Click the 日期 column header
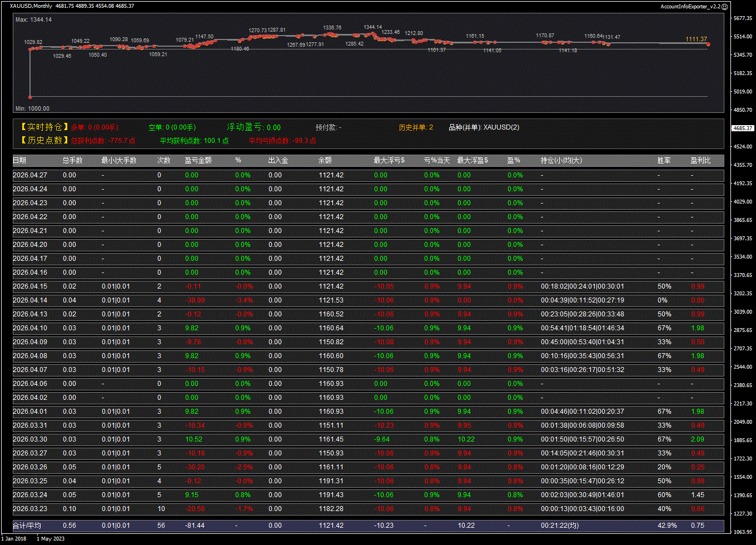Image resolution: width=756 pixels, height=545 pixels. click(x=19, y=161)
